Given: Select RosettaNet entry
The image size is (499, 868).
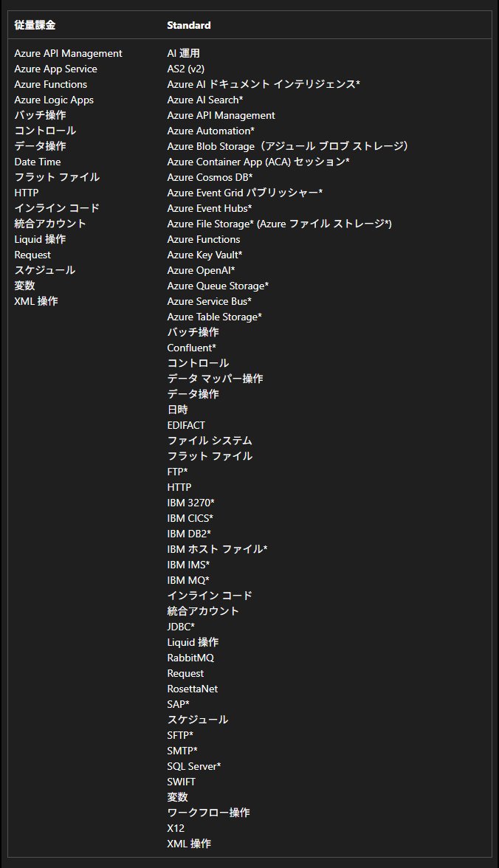Looking at the screenshot, I should (192, 689).
